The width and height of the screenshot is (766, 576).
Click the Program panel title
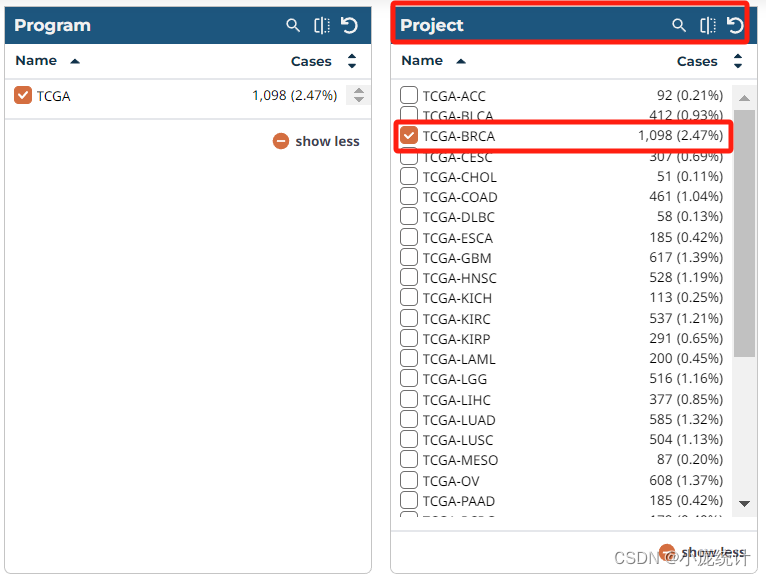(x=52, y=25)
